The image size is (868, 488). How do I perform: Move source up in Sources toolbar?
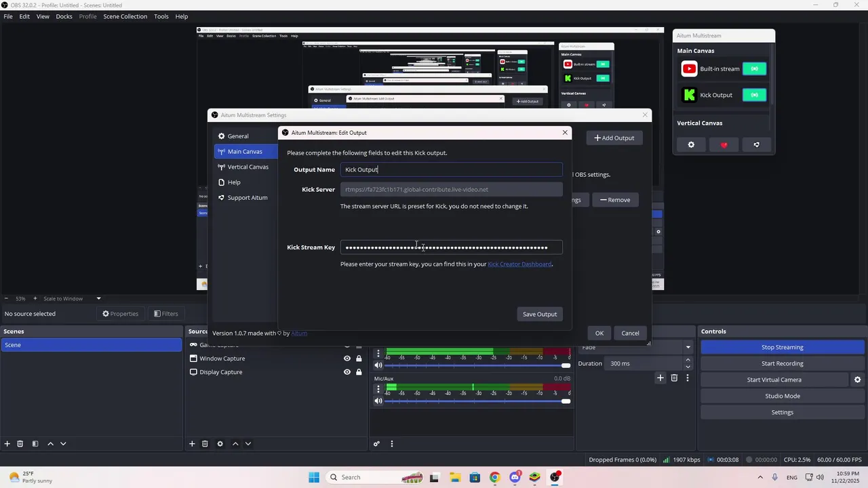(235, 444)
